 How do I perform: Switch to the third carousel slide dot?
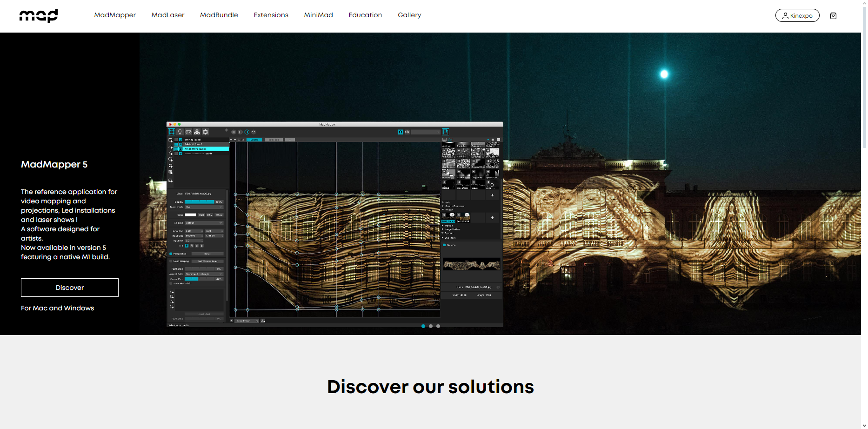pos(438,326)
